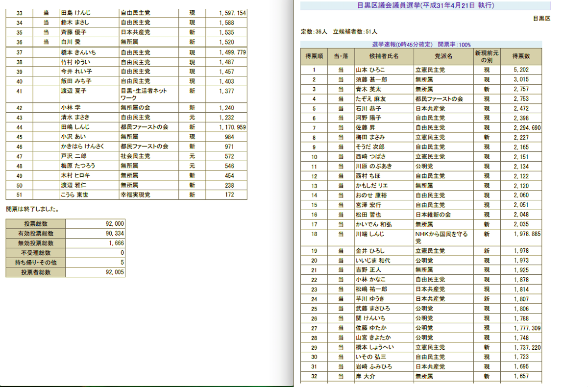
Task: Click 無所属の会 in 小林 学's row
Action: (136, 108)
